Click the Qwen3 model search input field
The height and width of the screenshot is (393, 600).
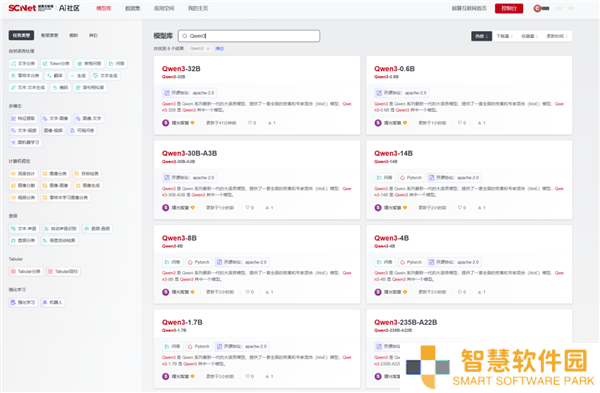coord(249,36)
